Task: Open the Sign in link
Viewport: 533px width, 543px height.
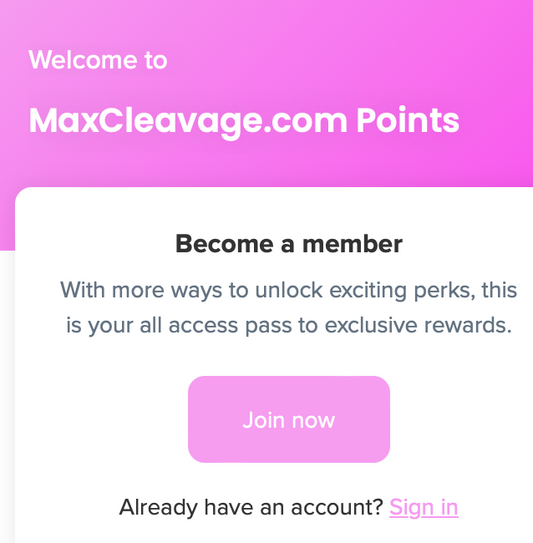Action: [424, 508]
